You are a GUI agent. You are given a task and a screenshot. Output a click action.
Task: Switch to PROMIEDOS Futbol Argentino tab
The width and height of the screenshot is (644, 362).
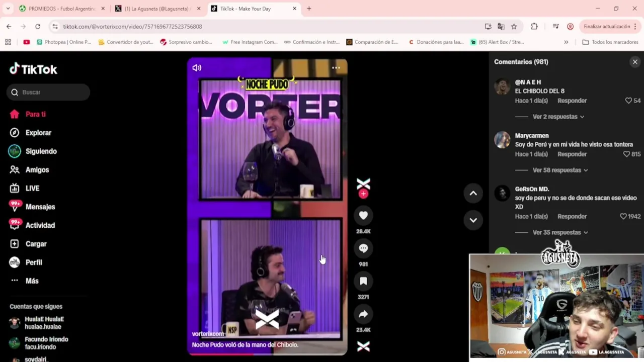point(62,9)
